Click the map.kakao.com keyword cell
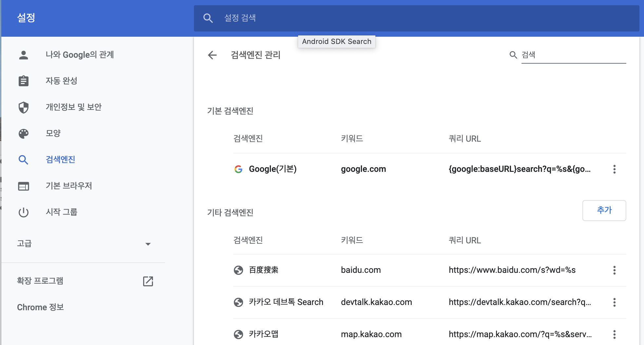The height and width of the screenshot is (345, 644). click(x=371, y=335)
